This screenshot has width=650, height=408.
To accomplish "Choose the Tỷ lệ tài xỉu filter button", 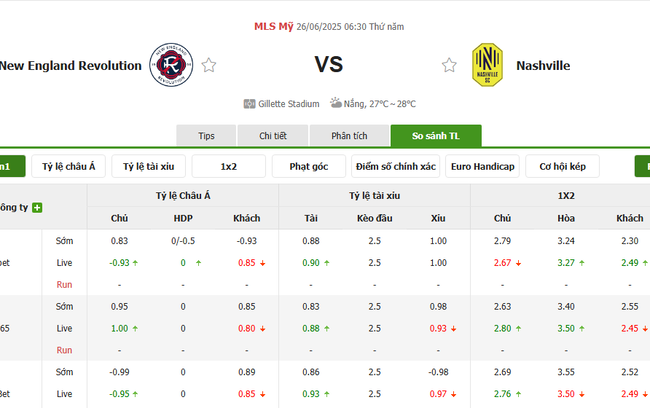I will (148, 166).
